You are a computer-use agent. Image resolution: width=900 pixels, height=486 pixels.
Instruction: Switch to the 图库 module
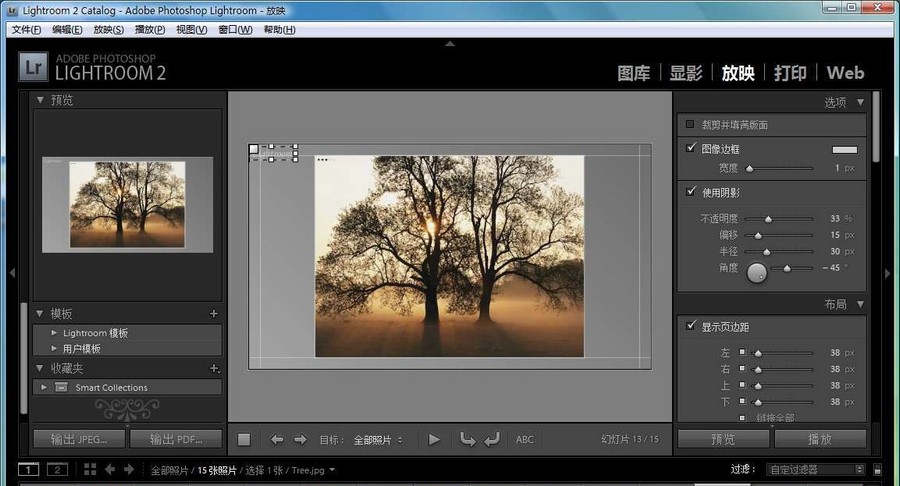point(634,73)
